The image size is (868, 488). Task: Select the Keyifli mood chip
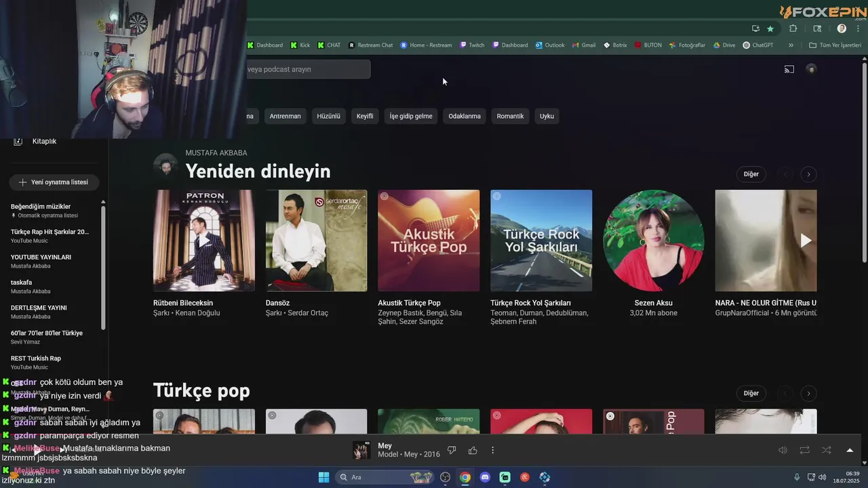(x=365, y=116)
